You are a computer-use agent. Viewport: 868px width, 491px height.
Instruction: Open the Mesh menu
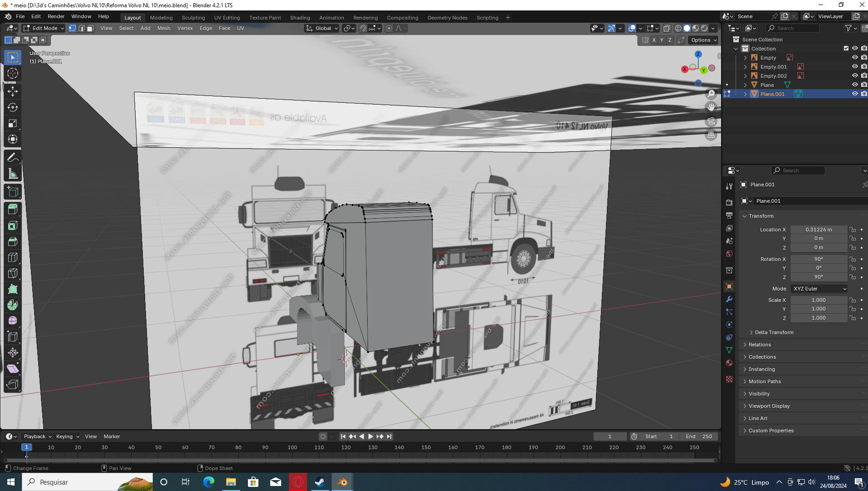point(164,28)
